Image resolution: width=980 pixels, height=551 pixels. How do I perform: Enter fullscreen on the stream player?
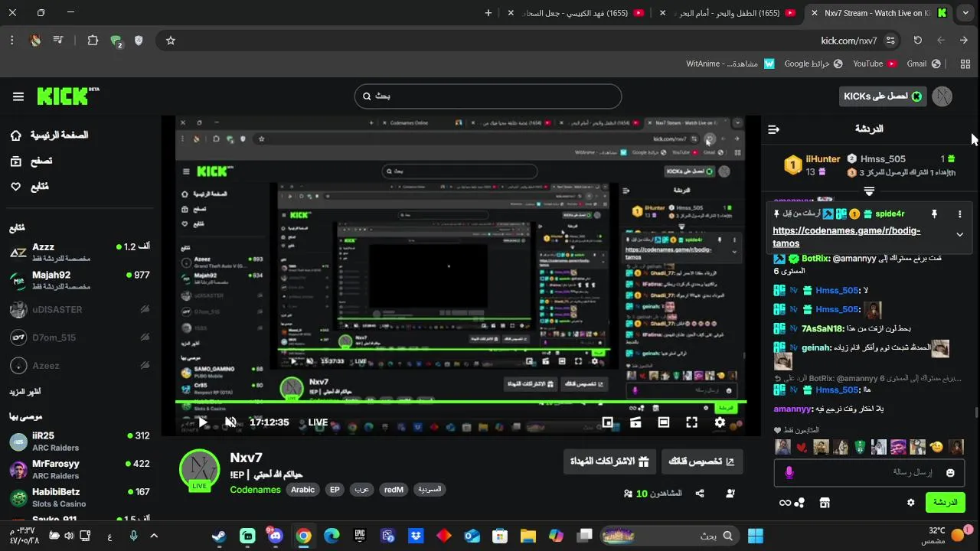point(691,422)
